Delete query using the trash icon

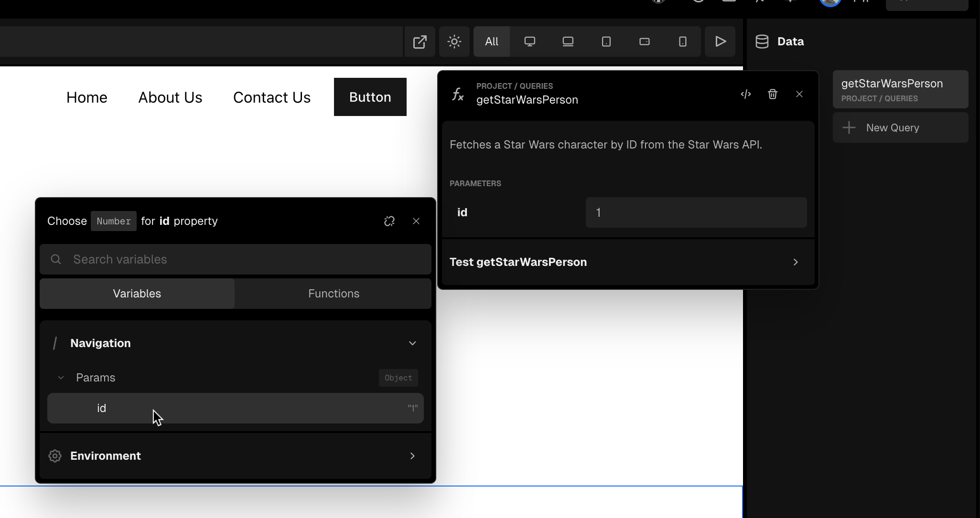tap(772, 94)
